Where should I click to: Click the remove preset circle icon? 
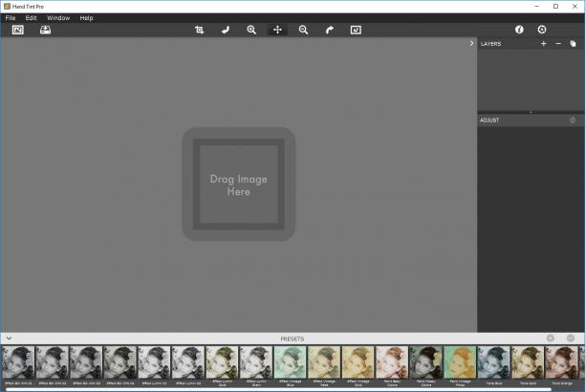[x=571, y=338]
